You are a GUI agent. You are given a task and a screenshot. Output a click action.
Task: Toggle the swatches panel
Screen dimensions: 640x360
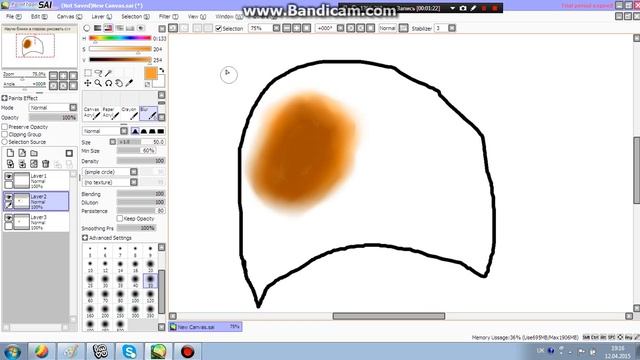point(130,28)
